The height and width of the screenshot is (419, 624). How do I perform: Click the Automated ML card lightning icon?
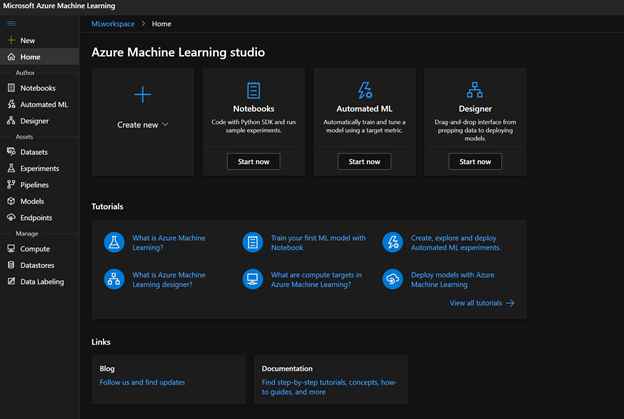tap(365, 90)
